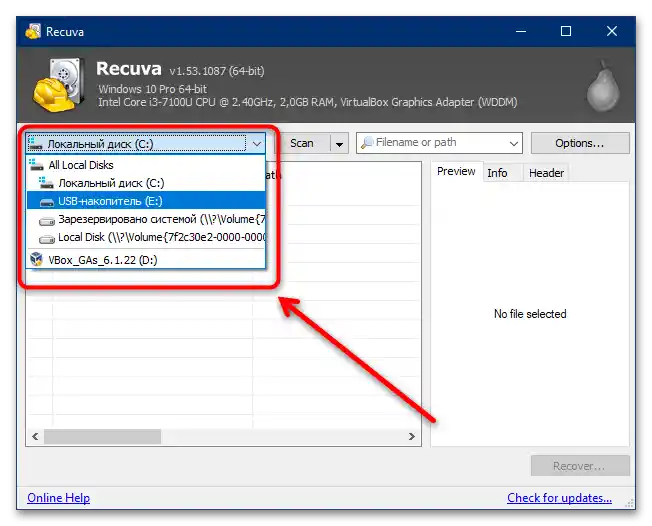This screenshot has width=652, height=526.
Task: Choose USB-накопитель (E:) from the drive list
Action: pos(146,201)
